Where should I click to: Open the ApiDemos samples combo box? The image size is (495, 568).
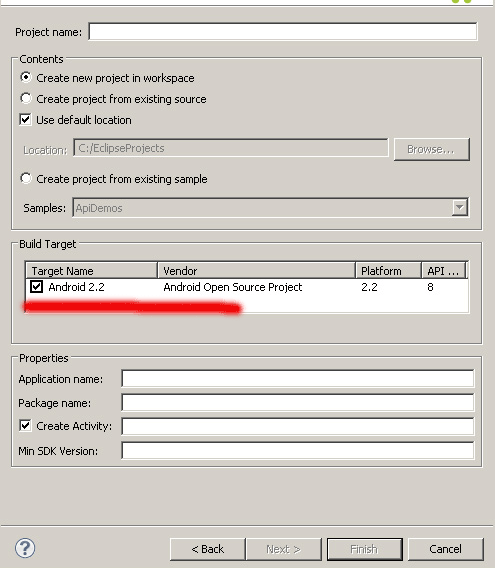point(270,208)
